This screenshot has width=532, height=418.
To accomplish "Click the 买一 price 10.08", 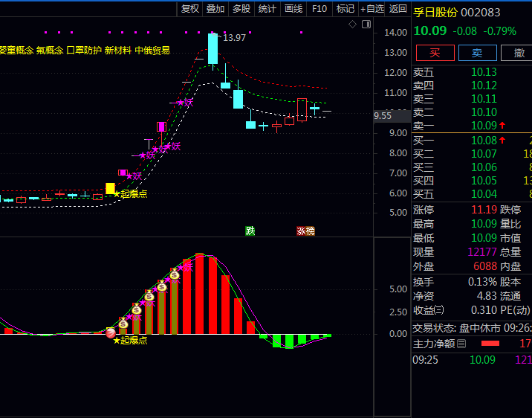I will (484, 141).
